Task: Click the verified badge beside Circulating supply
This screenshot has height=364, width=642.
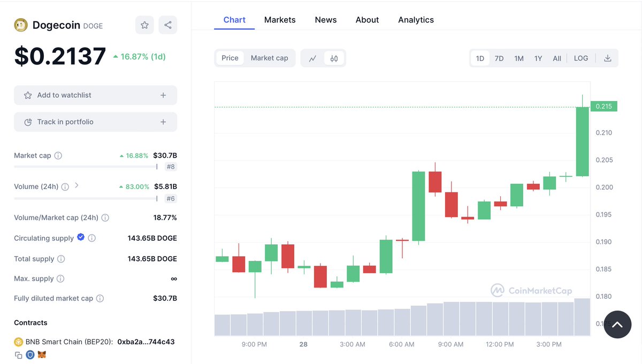Action: click(81, 237)
